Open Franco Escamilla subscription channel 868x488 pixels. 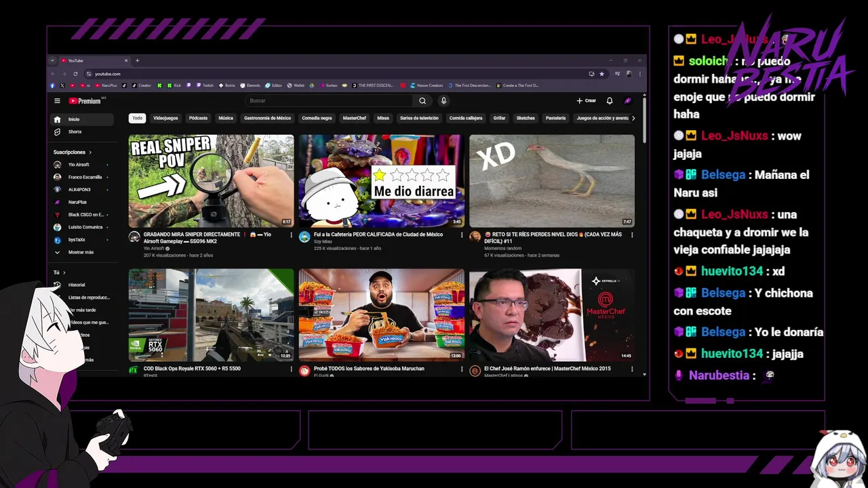click(x=83, y=177)
